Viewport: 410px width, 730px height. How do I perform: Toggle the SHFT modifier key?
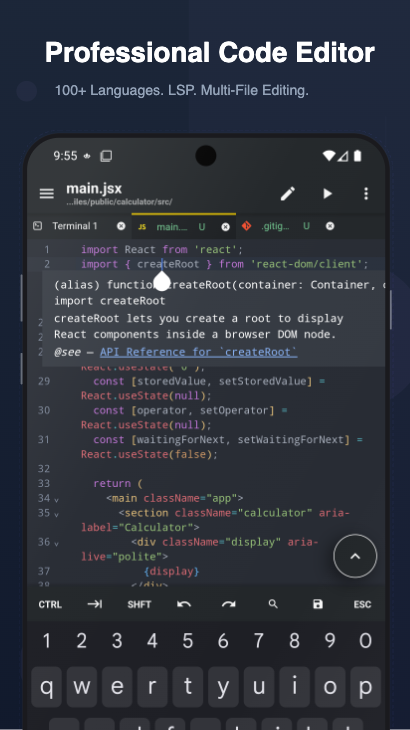click(x=139, y=604)
